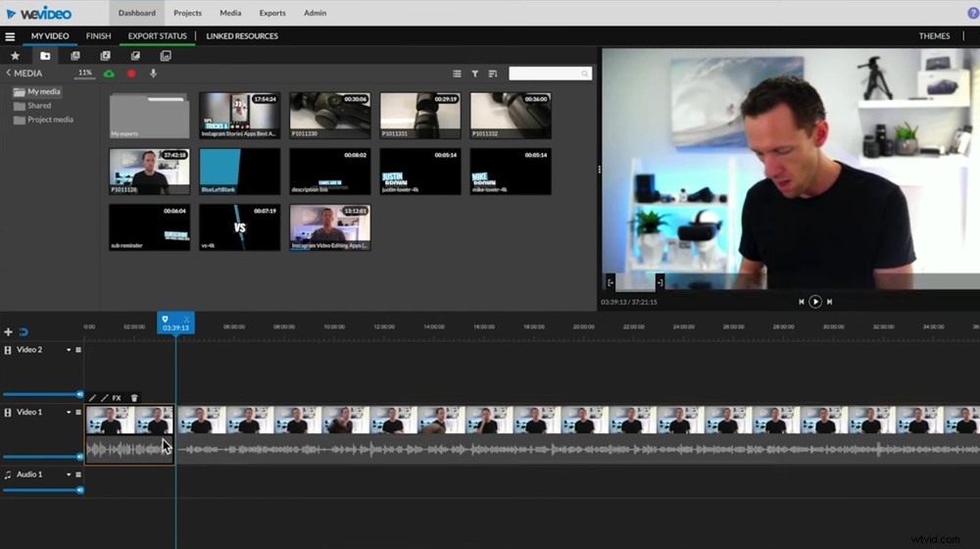
Task: Adjust the Audio 1 volume slider
Action: coord(42,490)
